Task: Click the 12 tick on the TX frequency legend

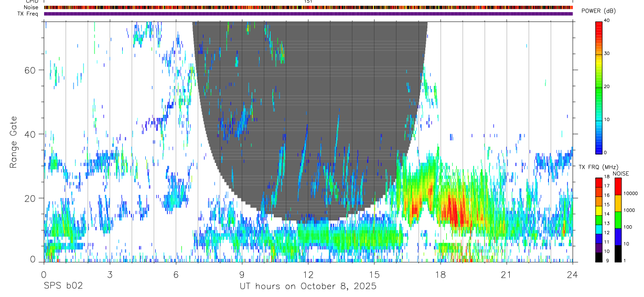Action: pos(606,233)
